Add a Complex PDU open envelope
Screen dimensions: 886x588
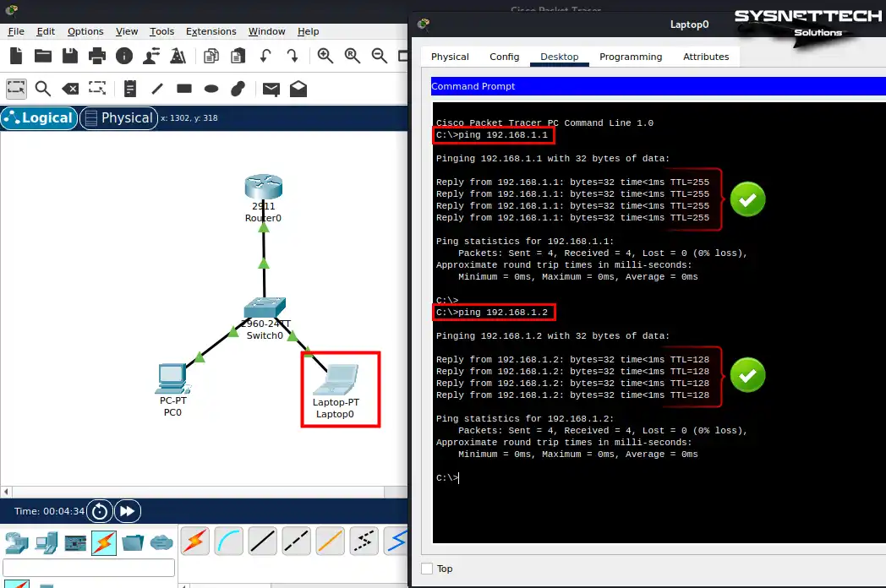click(298, 89)
